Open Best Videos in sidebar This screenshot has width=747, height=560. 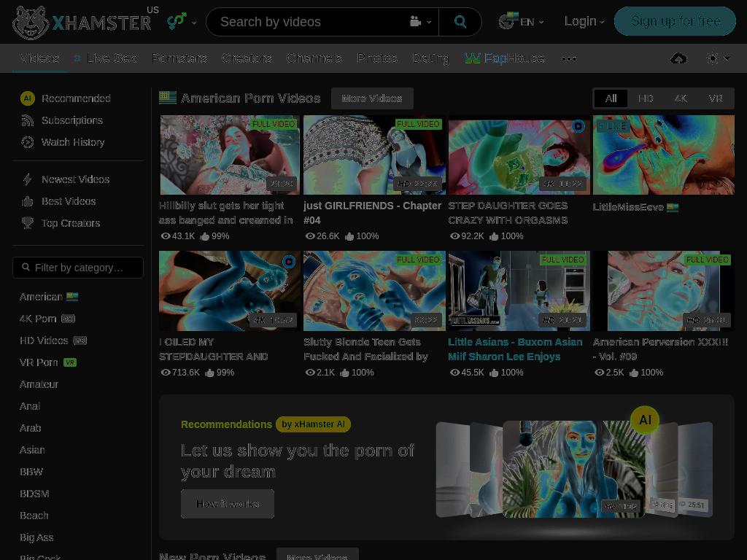coord(58,201)
